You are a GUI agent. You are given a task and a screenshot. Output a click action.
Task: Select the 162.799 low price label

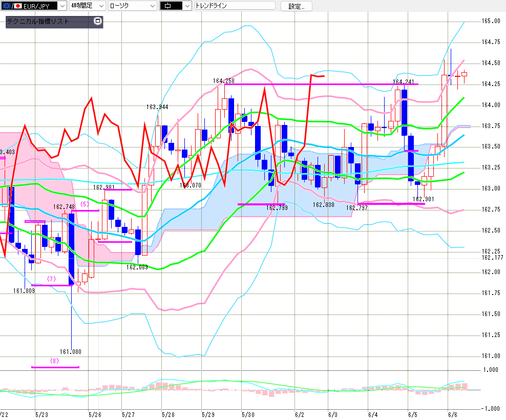tap(277, 208)
